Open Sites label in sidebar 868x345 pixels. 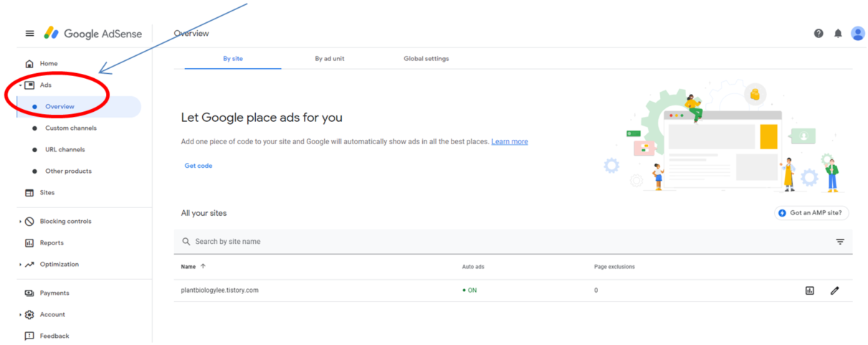coord(47,193)
